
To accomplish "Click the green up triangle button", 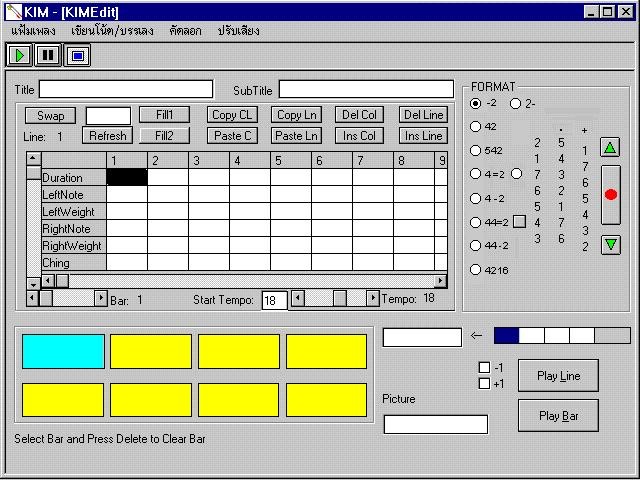I will tap(610, 148).
